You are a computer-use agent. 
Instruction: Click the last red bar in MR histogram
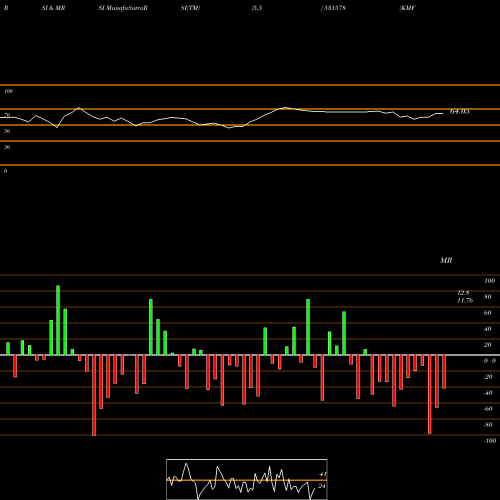pyautogui.click(x=444, y=372)
